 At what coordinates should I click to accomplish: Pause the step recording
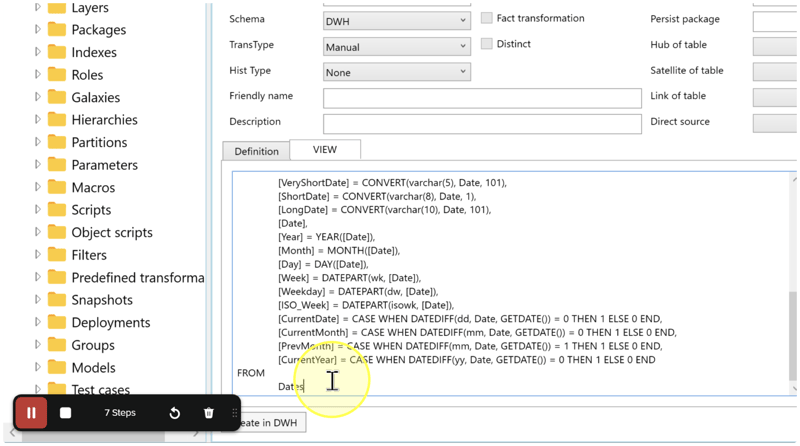31,412
